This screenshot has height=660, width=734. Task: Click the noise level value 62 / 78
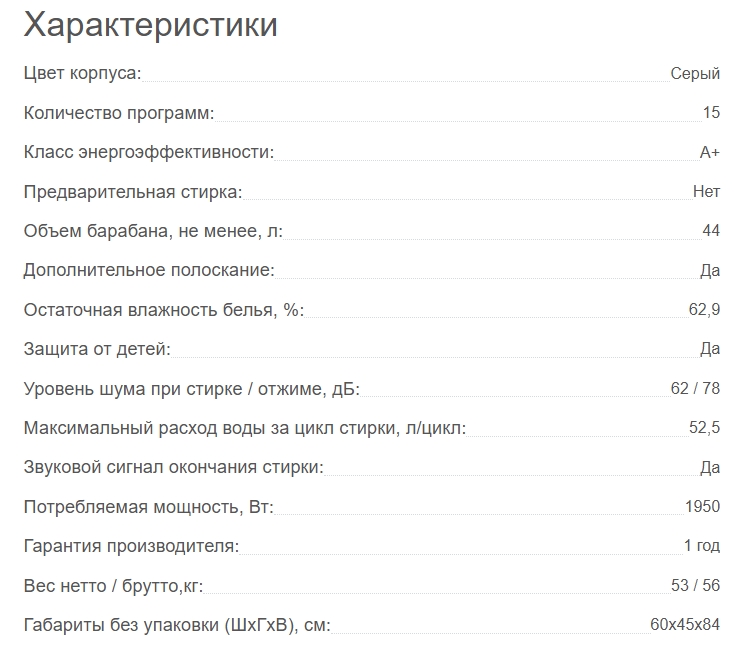pos(695,388)
